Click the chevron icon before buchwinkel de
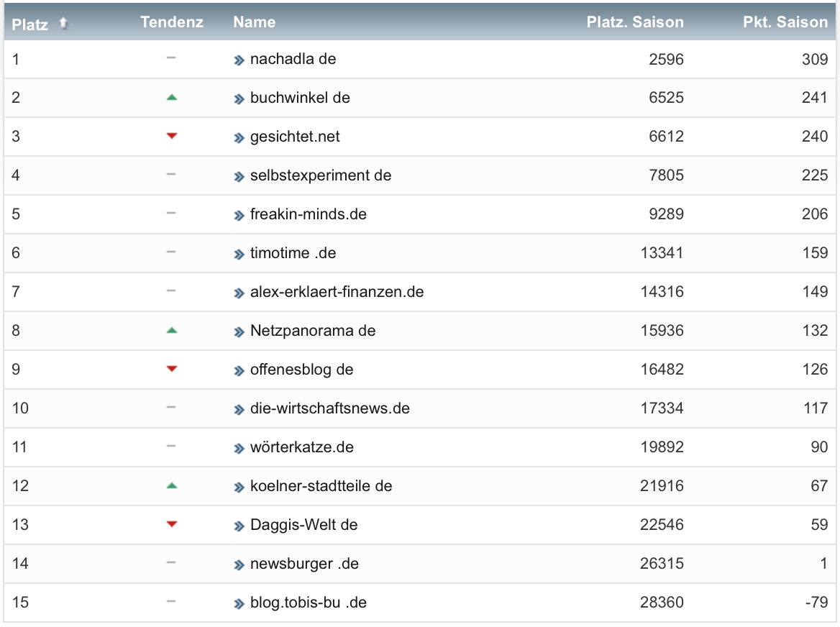Viewport: 840px width, 627px height. coord(239,99)
